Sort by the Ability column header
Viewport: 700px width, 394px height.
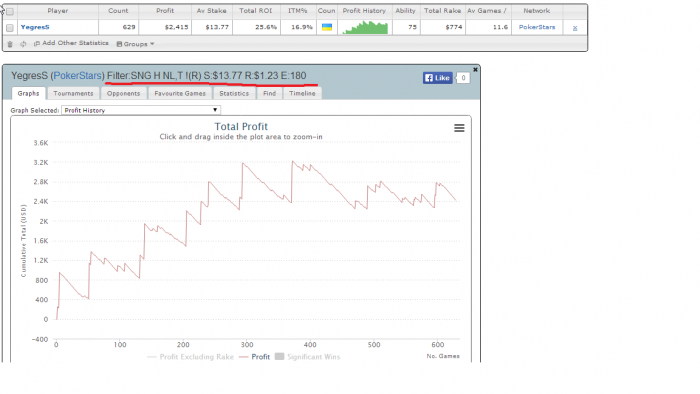(x=405, y=11)
